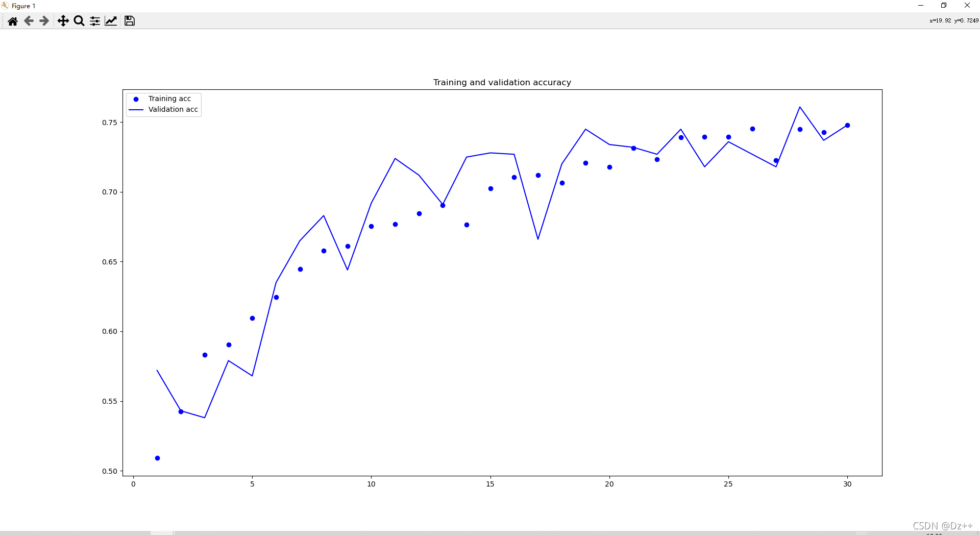Reset the plot to the original view with the Home icon
The image size is (980, 535).
coord(13,21)
